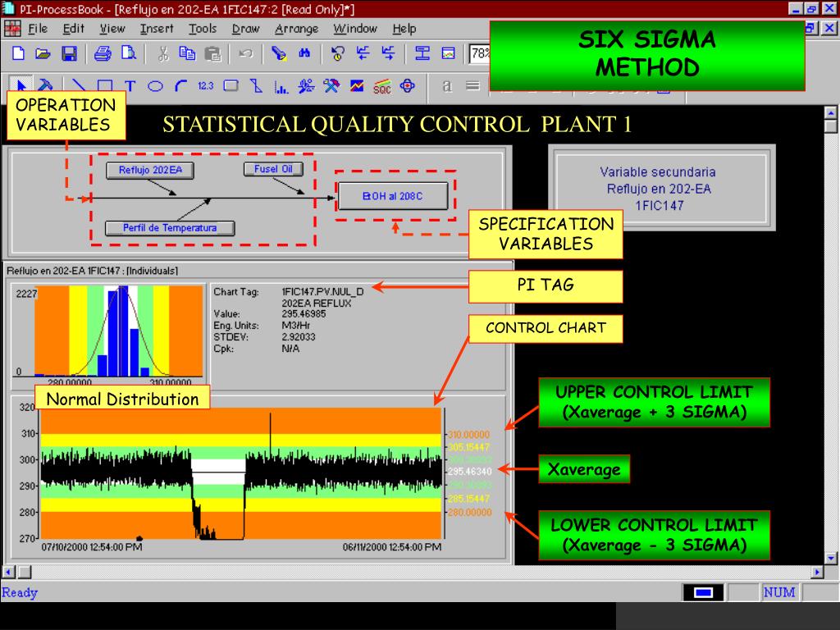Open the Arrange menu
The width and height of the screenshot is (840, 630).
296,29
